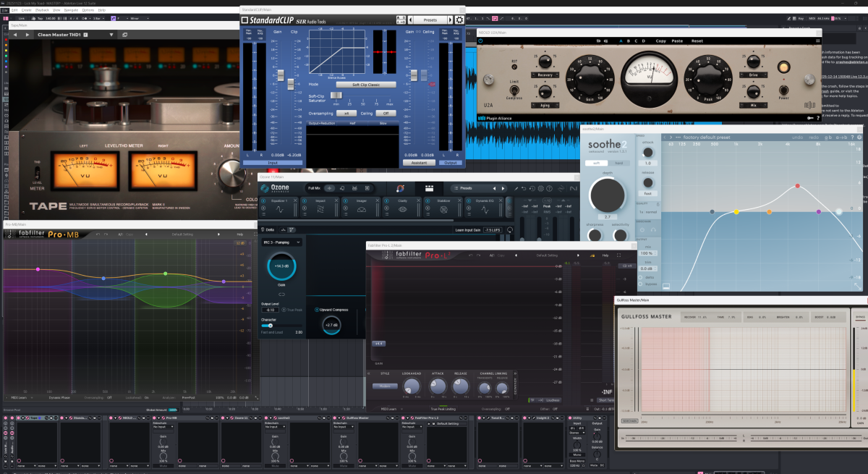Click U2A Paste button
This screenshot has width=868, height=474.
point(677,41)
